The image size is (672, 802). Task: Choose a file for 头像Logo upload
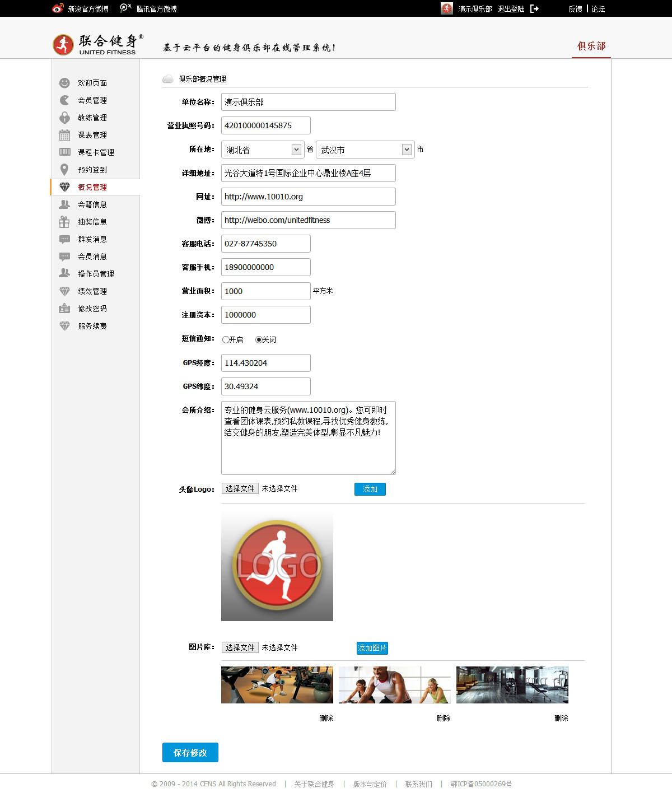(x=240, y=489)
